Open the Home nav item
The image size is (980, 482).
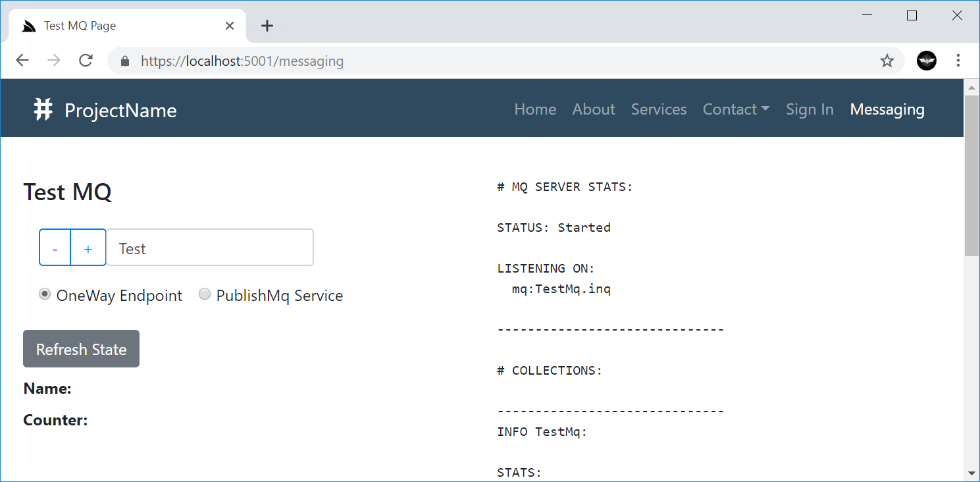pos(535,109)
